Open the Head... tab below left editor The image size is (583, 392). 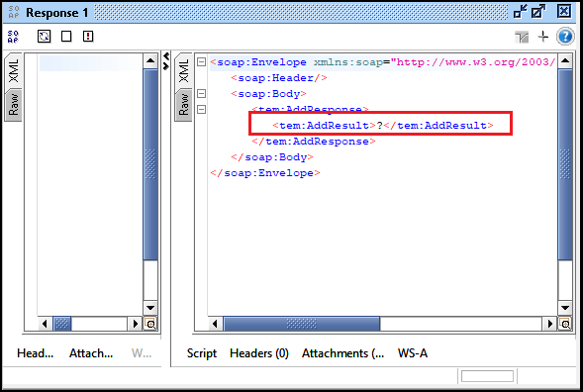coord(35,353)
